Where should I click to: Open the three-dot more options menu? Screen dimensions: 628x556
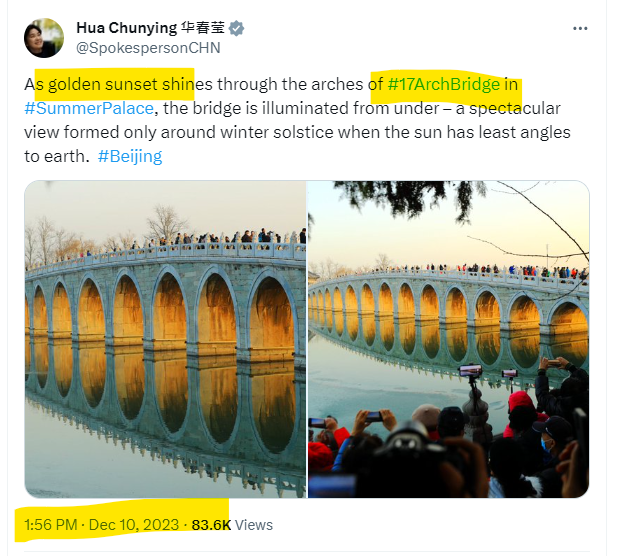(580, 28)
